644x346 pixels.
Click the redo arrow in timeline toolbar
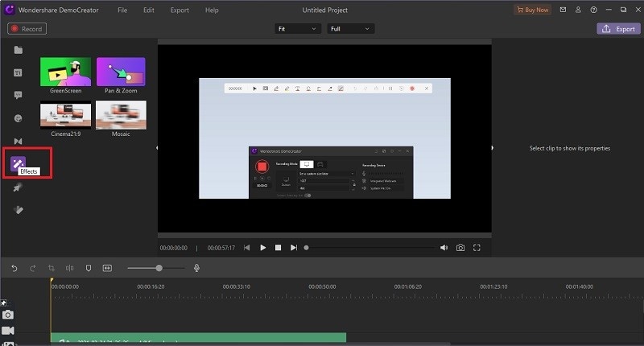click(33, 268)
